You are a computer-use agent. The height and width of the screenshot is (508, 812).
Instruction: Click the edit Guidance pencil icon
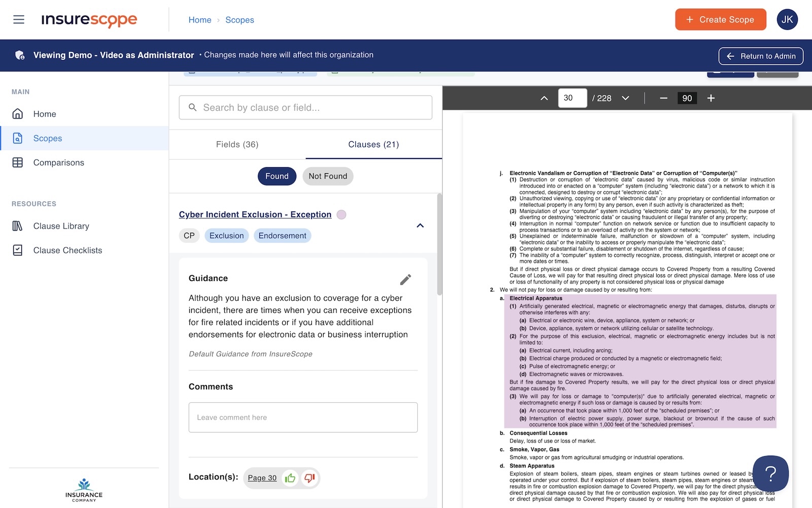[405, 279]
